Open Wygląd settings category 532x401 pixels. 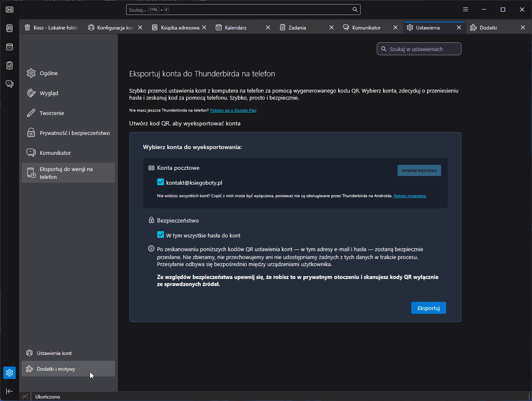68,93
